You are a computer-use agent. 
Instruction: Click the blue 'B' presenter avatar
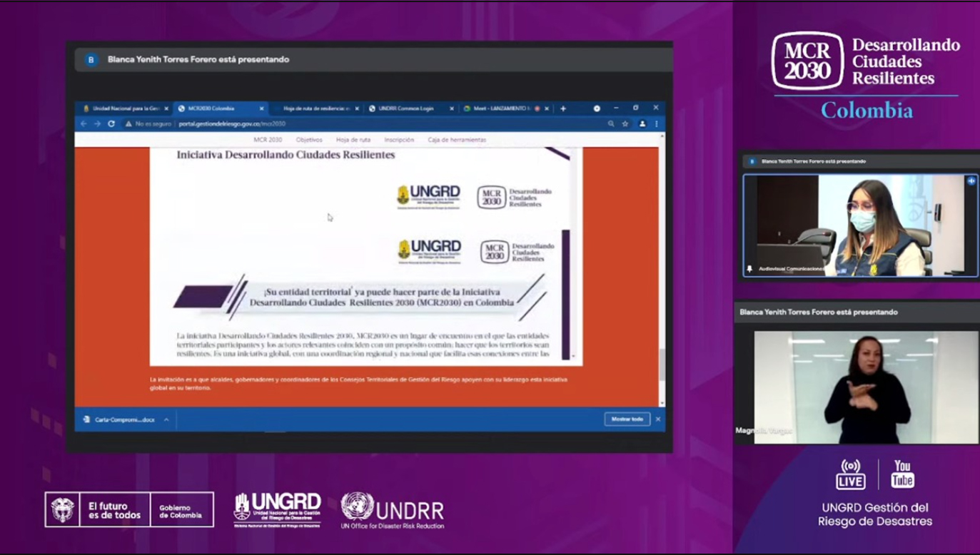(91, 60)
